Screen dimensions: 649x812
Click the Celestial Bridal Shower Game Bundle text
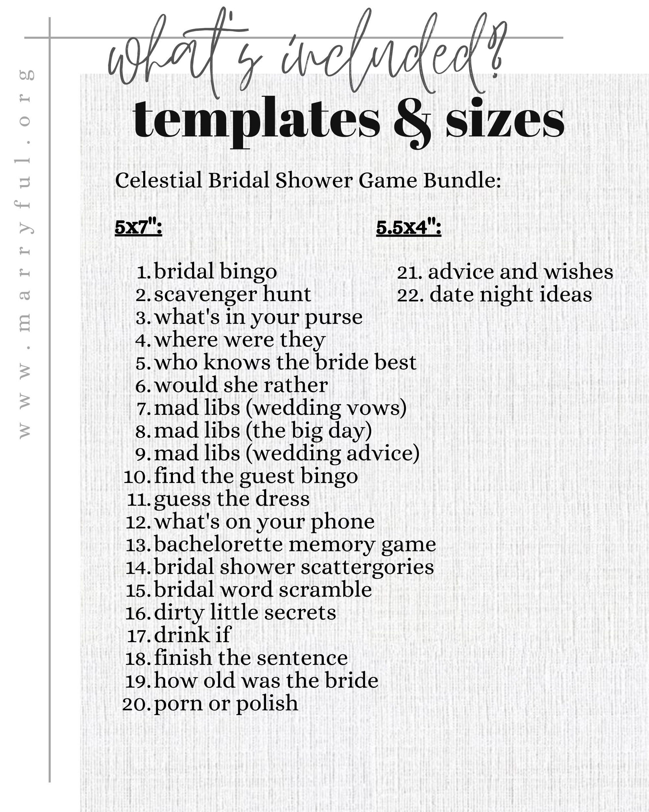pos(308,180)
